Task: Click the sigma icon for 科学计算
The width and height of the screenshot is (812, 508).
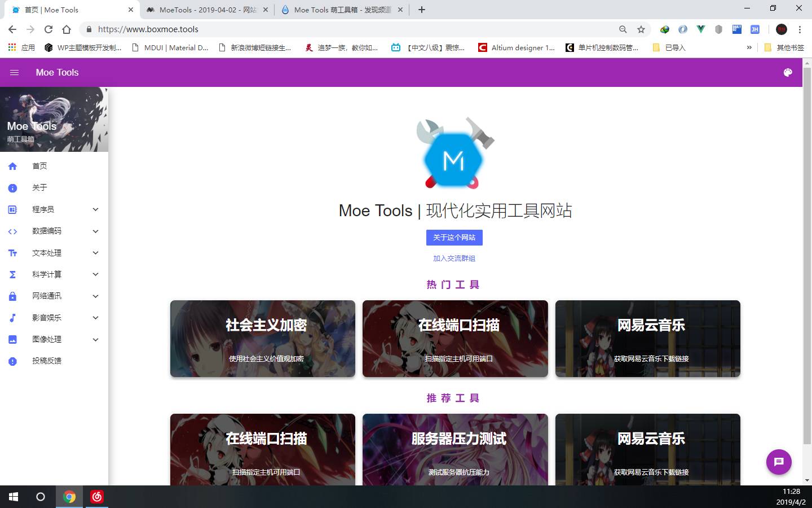Action: pyautogui.click(x=12, y=274)
